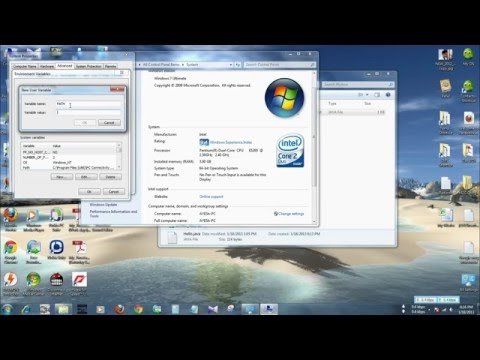The image size is (480, 360).
Task: Click the All Control Panel Items breadcrumb
Action: pyautogui.click(x=161, y=65)
